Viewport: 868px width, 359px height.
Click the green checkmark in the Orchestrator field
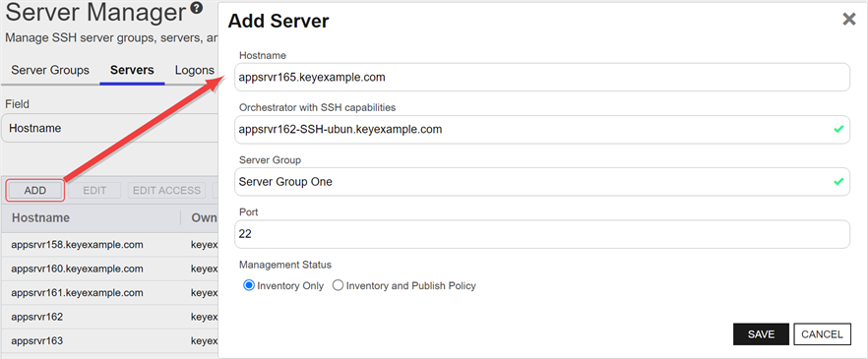(x=838, y=130)
